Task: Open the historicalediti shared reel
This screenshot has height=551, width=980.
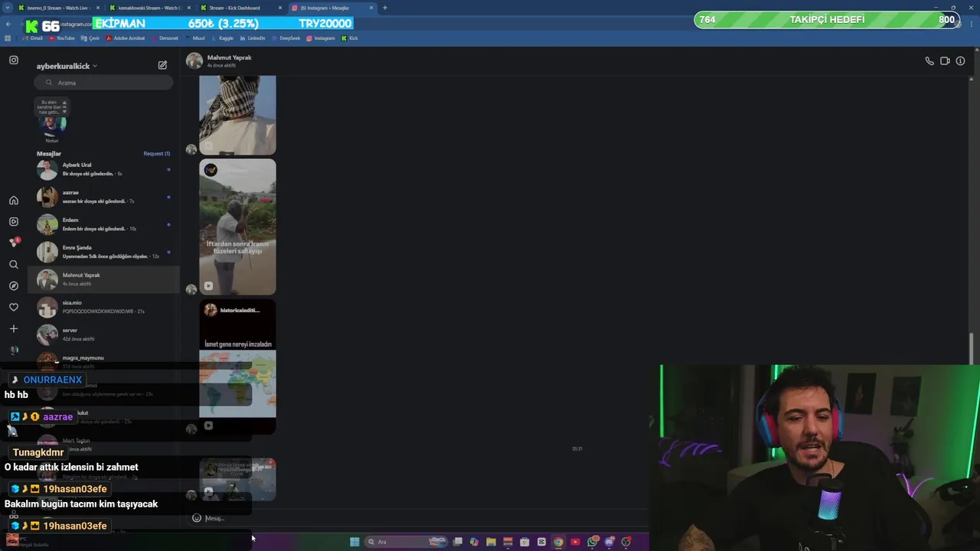Action: 237,367
